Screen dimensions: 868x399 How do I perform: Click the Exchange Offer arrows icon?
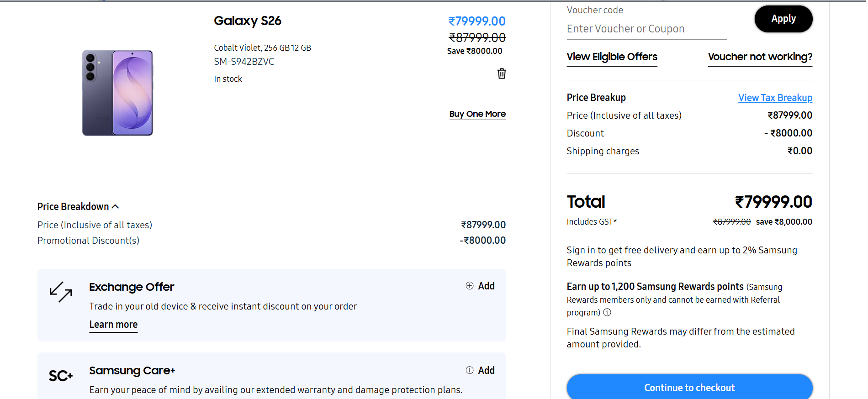click(61, 292)
